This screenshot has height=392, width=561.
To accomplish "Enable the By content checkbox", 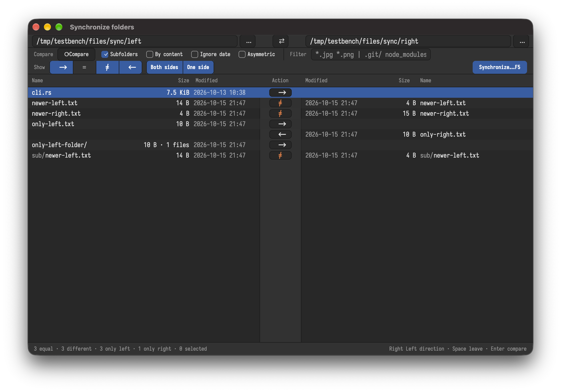I will (150, 54).
